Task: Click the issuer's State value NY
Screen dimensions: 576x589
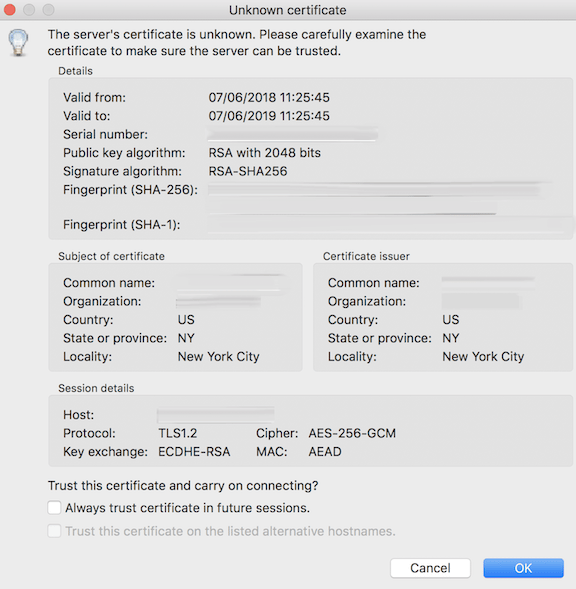Action: [x=451, y=338]
